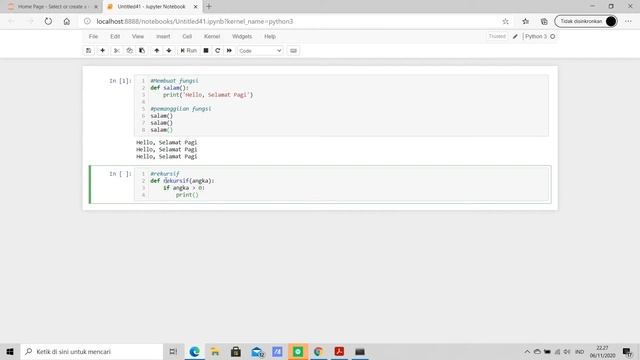Open Chrome from taskbar
Viewport: 640px width, 360px height.
tap(318, 351)
